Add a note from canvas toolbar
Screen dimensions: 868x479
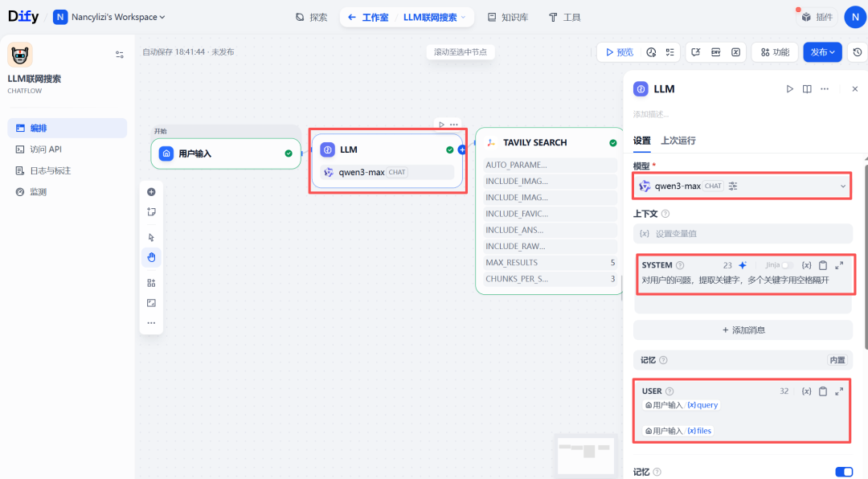(151, 212)
